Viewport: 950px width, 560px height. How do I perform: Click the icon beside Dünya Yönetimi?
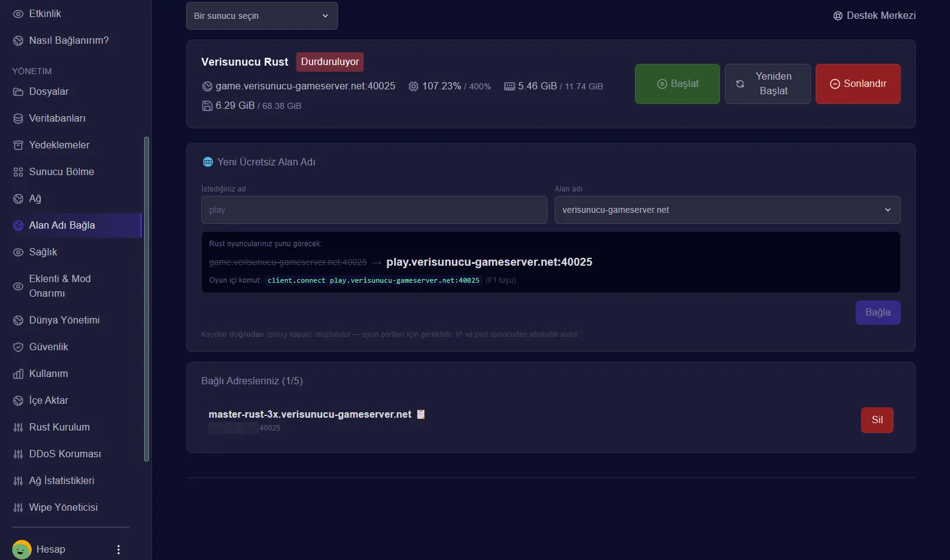click(18, 320)
